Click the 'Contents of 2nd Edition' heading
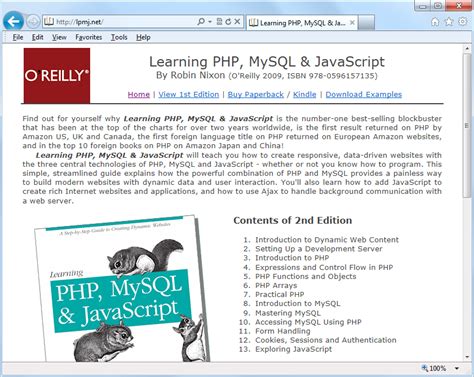This screenshot has width=474, height=377. (293, 220)
